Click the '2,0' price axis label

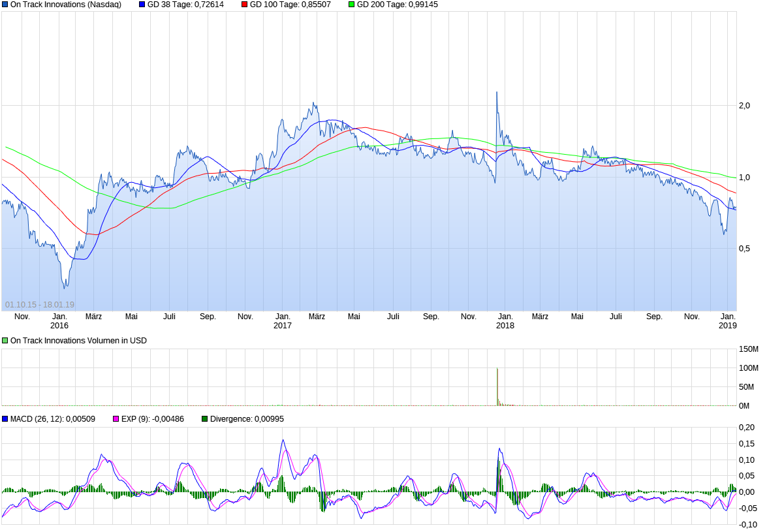pos(745,106)
